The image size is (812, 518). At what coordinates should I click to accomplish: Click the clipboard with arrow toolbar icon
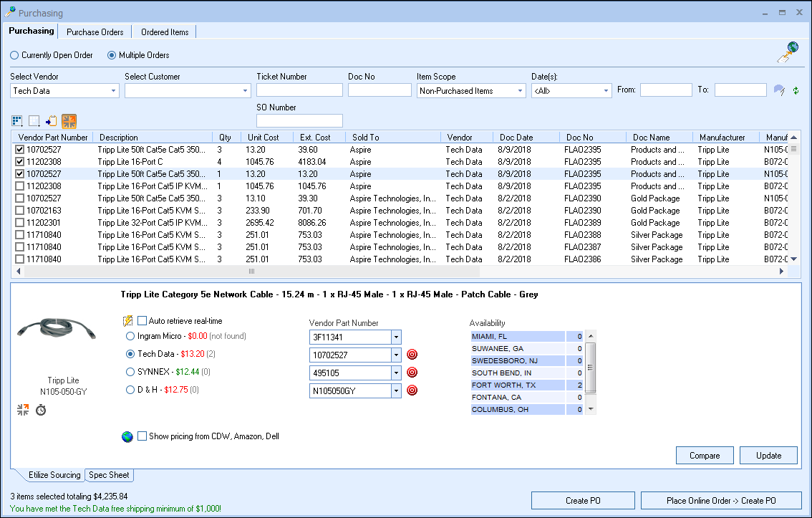[x=51, y=121]
